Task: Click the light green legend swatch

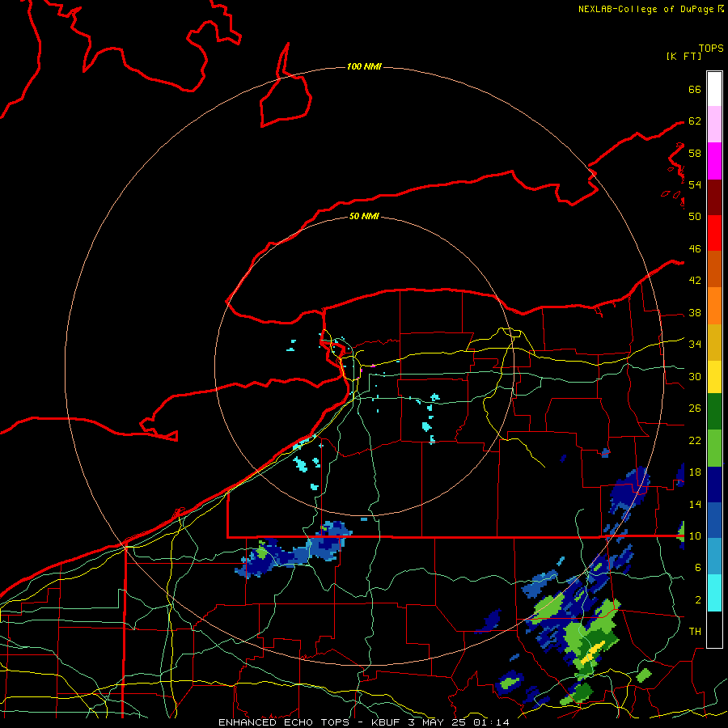Action: [714, 448]
